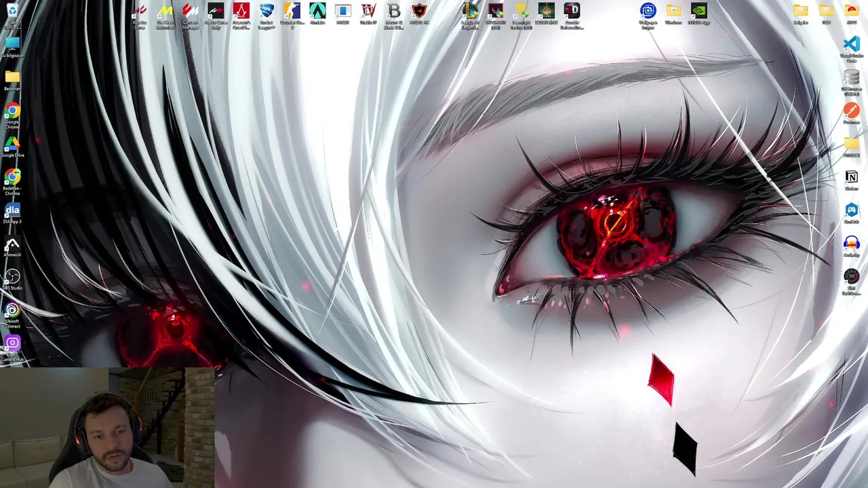Open the Recycle Bin desktop icon
This screenshot has height=488, width=868.
click(12, 15)
